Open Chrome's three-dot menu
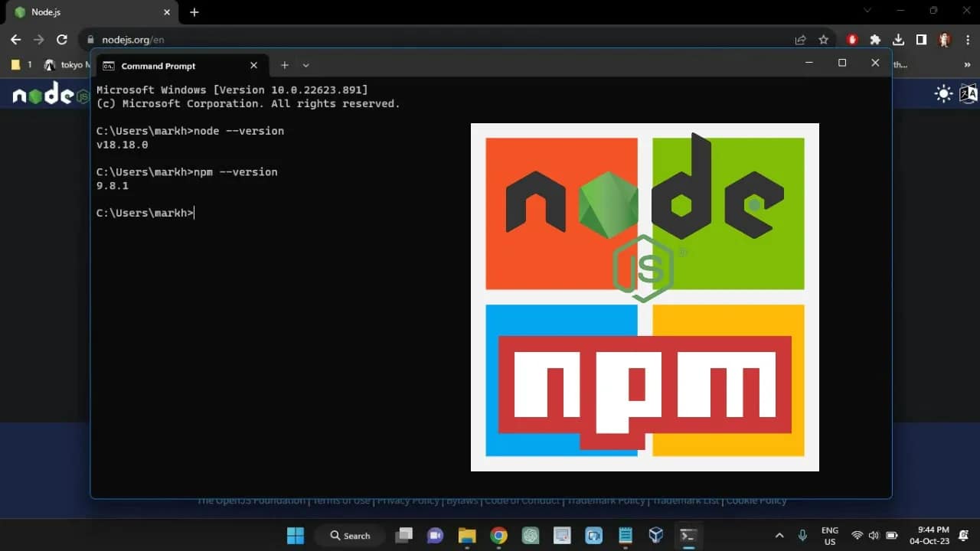This screenshot has width=980, height=551. (x=968, y=40)
